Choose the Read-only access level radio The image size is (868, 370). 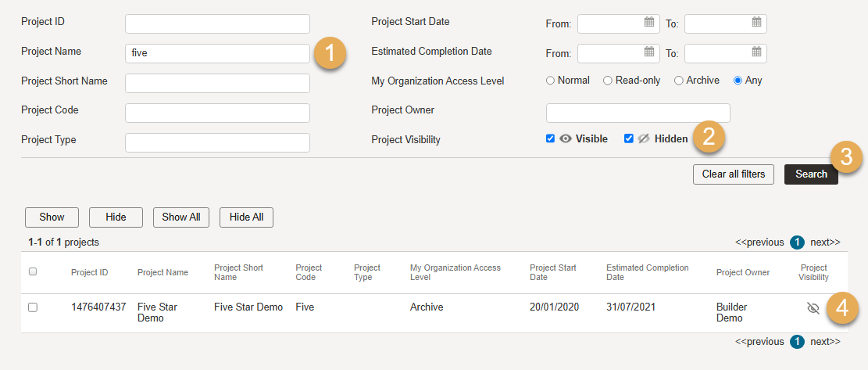[x=608, y=81]
